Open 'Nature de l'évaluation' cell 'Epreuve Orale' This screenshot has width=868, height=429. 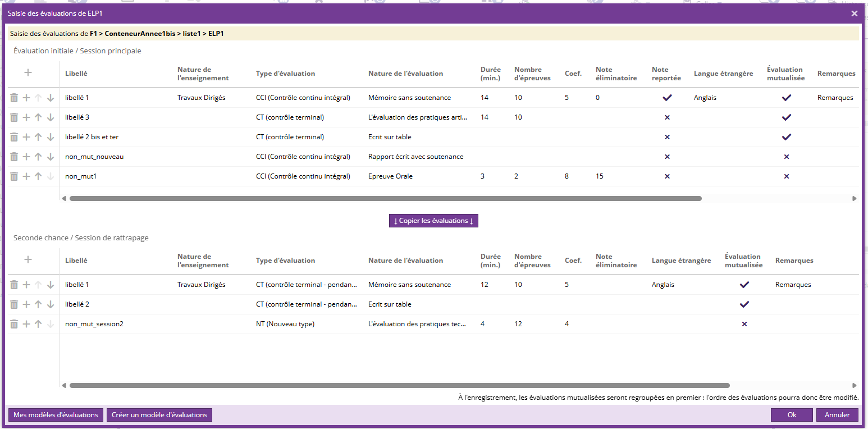coord(390,176)
